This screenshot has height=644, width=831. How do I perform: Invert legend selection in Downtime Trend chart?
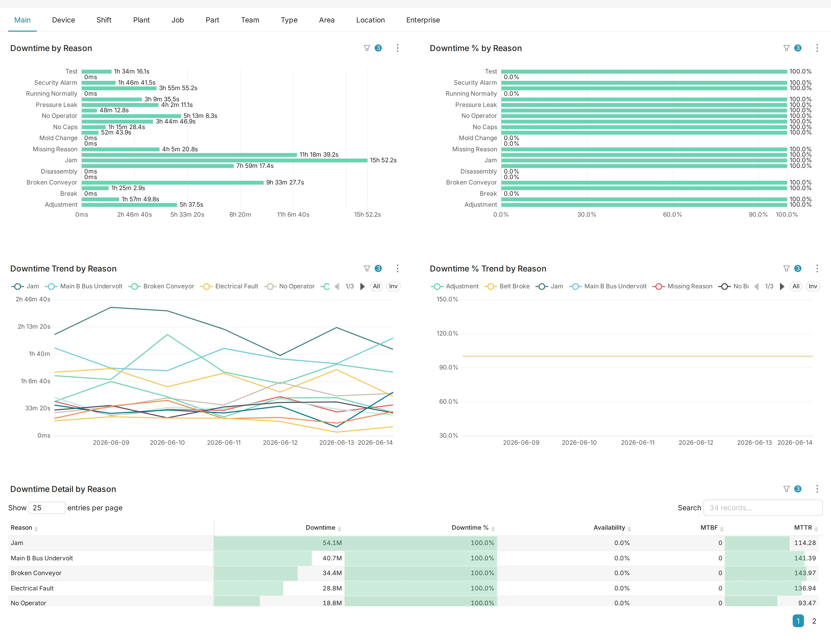(x=394, y=287)
